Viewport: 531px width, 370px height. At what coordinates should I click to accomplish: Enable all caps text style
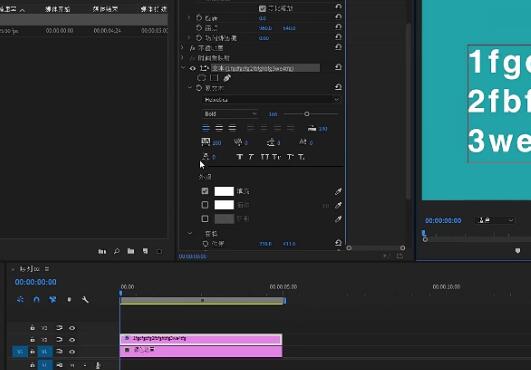point(264,157)
